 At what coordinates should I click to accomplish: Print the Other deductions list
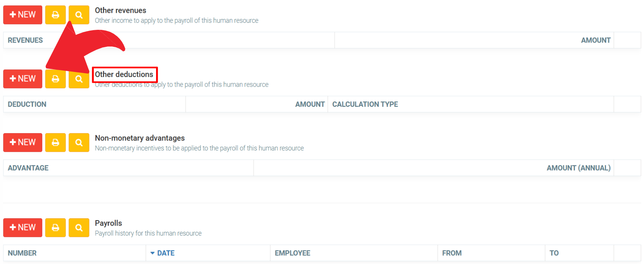tap(55, 79)
